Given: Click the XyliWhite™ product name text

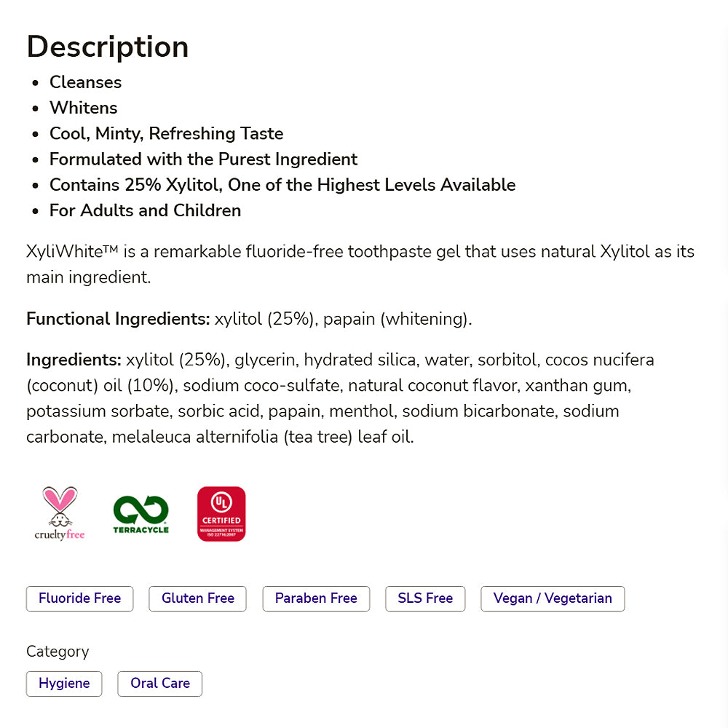Looking at the screenshot, I should [72, 252].
